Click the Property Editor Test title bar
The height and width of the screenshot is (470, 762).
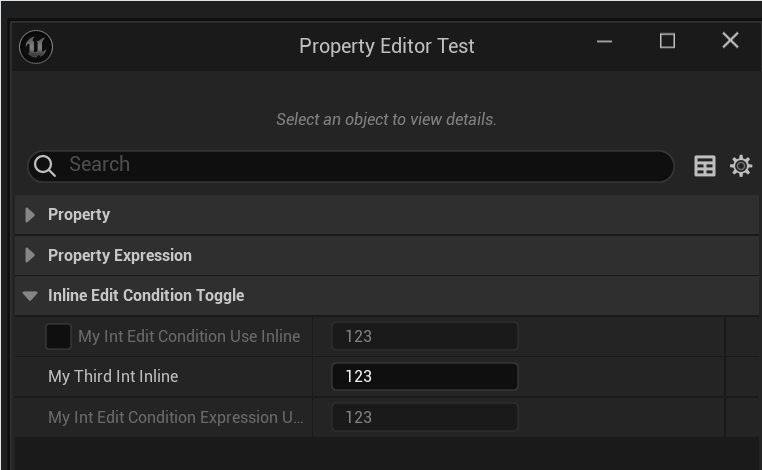tap(386, 46)
